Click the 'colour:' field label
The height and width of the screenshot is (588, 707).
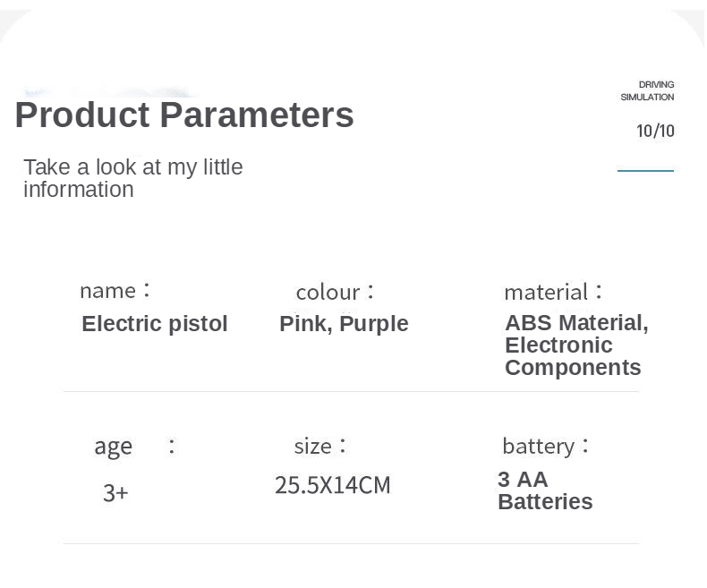335,292
